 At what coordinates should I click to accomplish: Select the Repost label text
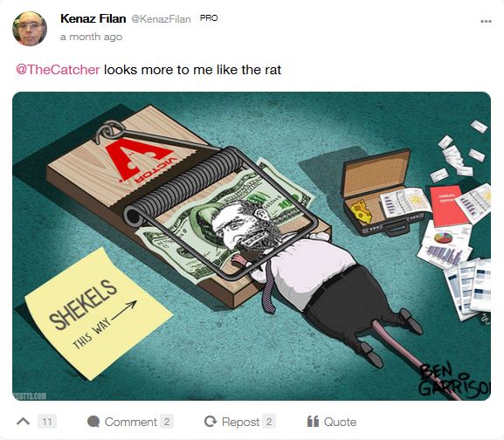[240, 422]
